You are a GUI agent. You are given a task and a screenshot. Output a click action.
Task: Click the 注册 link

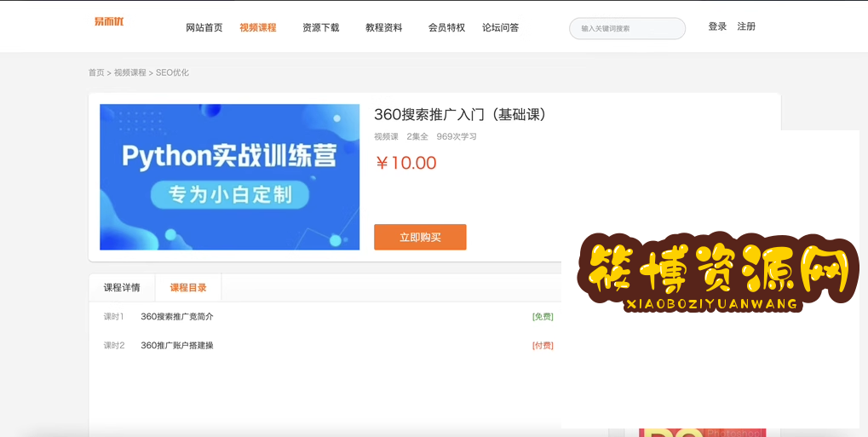click(x=746, y=26)
